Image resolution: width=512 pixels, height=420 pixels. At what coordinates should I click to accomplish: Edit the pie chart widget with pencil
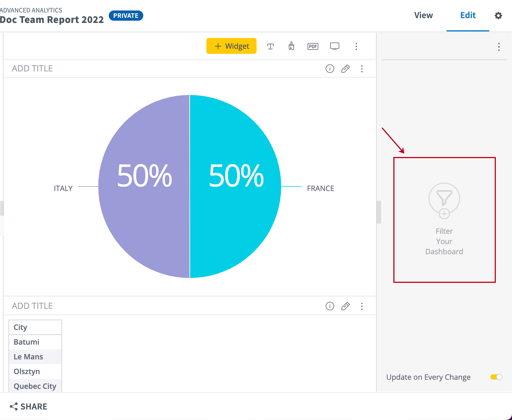pyautogui.click(x=345, y=69)
